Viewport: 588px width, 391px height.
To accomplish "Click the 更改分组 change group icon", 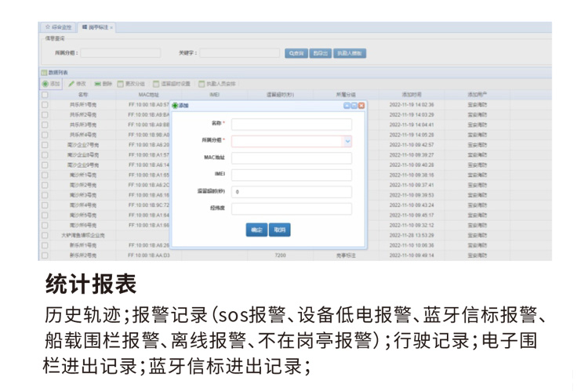I will point(131,83).
